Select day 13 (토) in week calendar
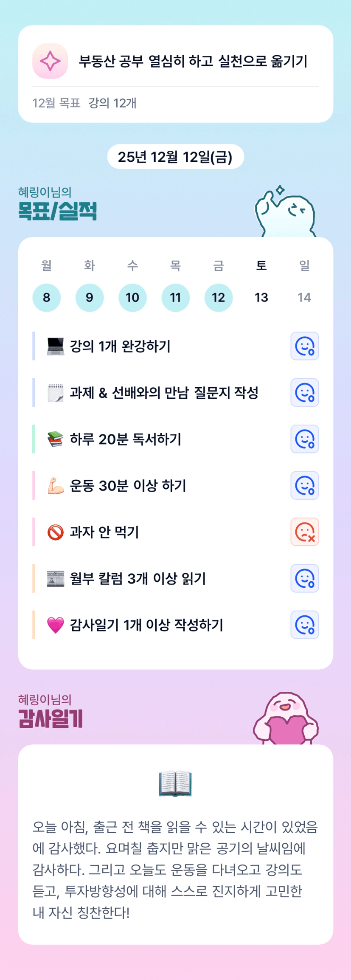Screen dimensions: 351x980 coord(261,298)
